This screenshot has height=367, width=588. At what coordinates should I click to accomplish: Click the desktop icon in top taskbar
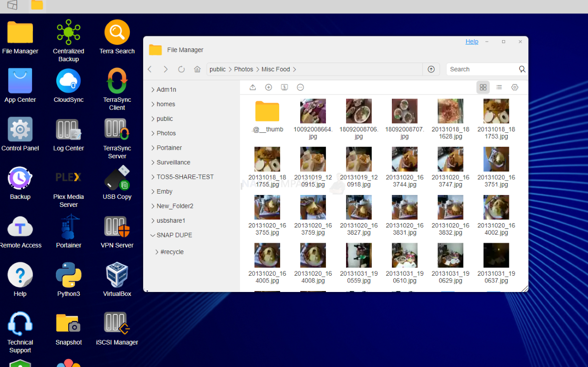[x=12, y=5]
